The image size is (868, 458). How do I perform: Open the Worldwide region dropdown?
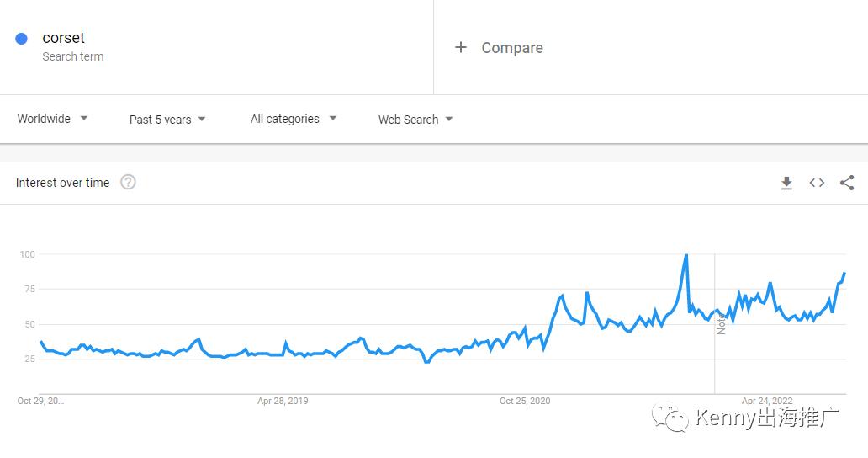[53, 119]
